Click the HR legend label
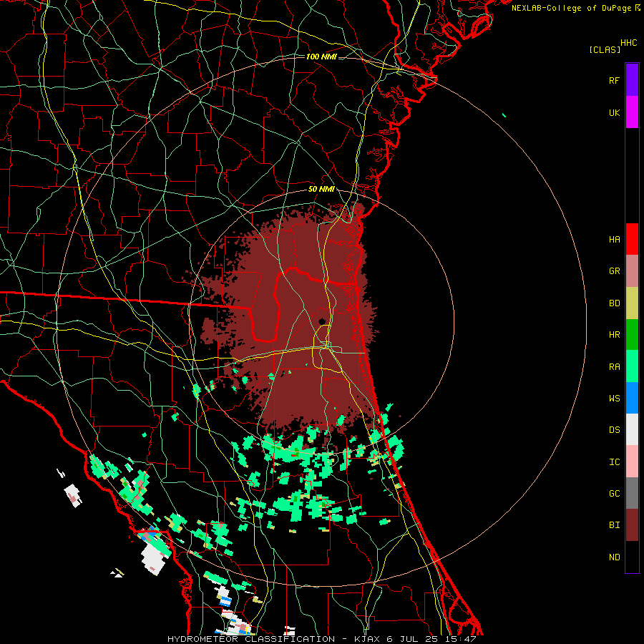This screenshot has width=644, height=644. [614, 335]
